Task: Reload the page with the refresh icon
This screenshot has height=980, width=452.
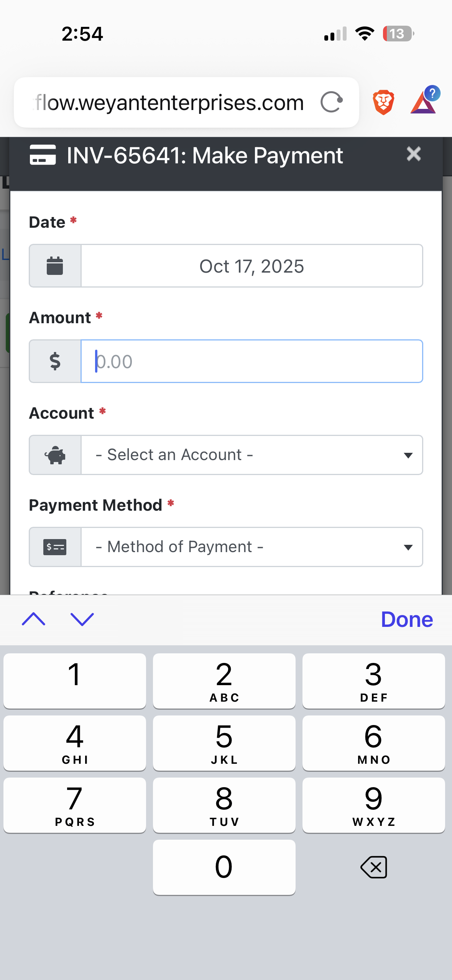Action: tap(331, 102)
